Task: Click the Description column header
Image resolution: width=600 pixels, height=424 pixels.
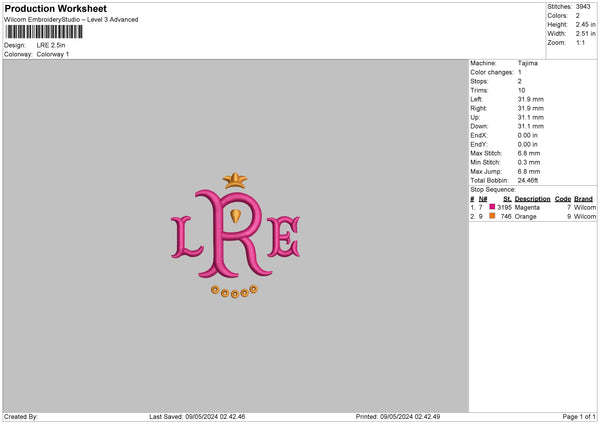Action: click(532, 199)
